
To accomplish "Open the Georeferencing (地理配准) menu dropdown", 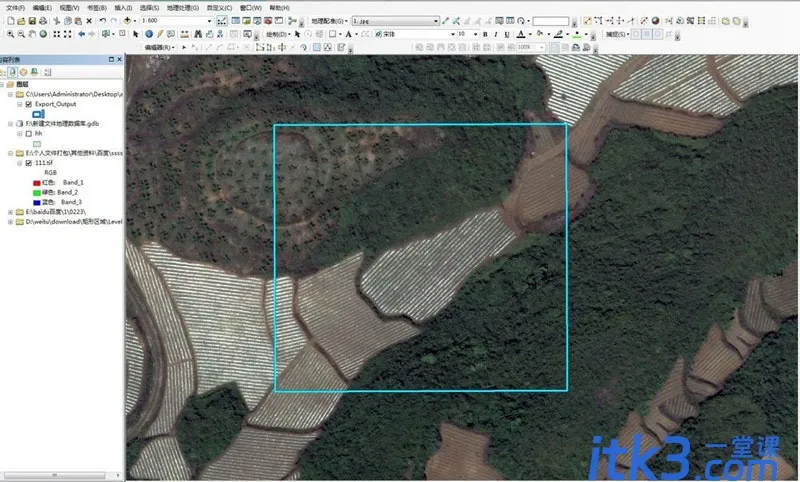I will click(x=329, y=21).
